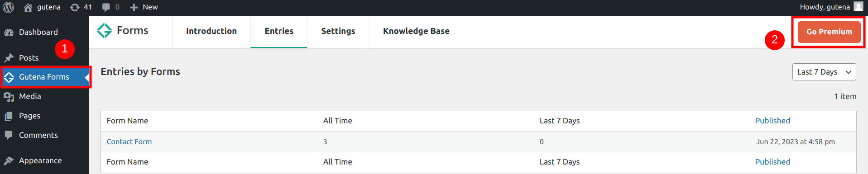Click the plus New icon

(134, 7)
